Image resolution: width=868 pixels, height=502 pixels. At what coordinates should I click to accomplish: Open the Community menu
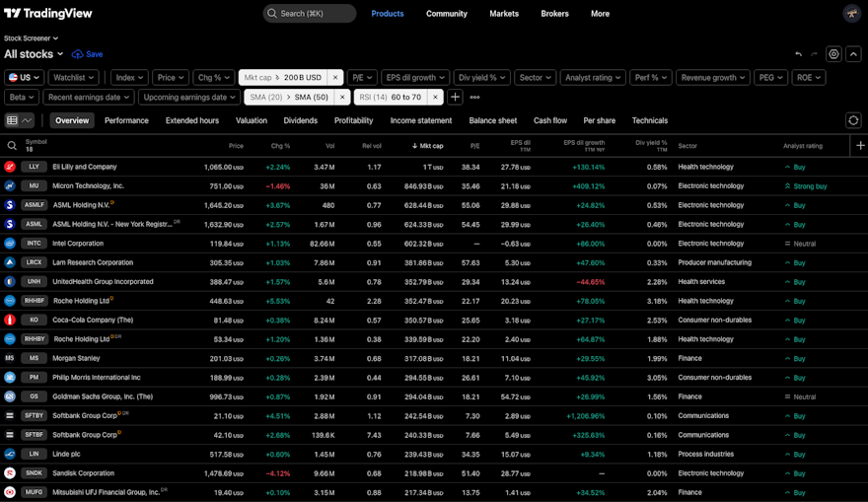coord(447,13)
